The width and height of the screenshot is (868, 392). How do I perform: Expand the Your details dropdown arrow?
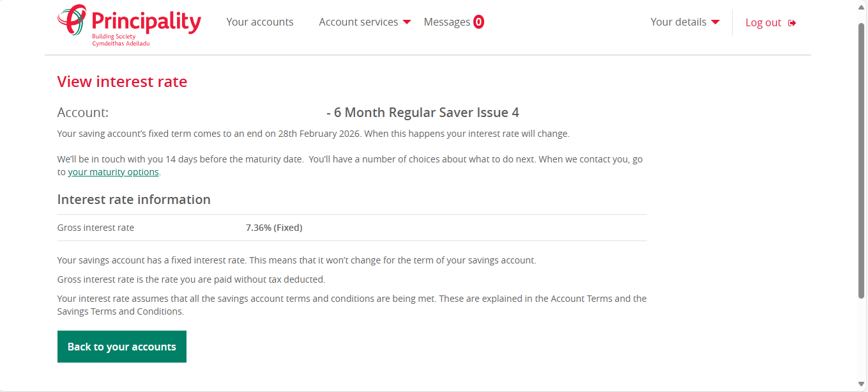715,22
